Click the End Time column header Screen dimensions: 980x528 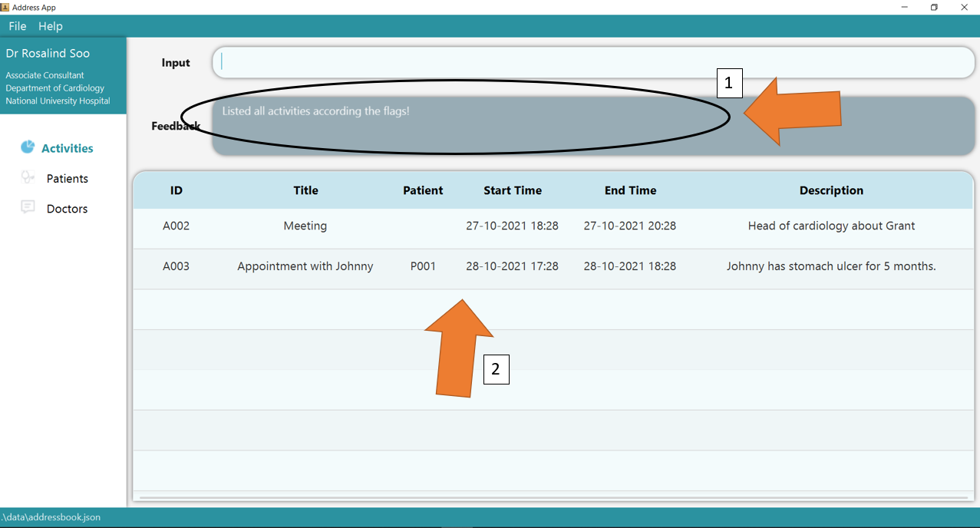(x=630, y=190)
